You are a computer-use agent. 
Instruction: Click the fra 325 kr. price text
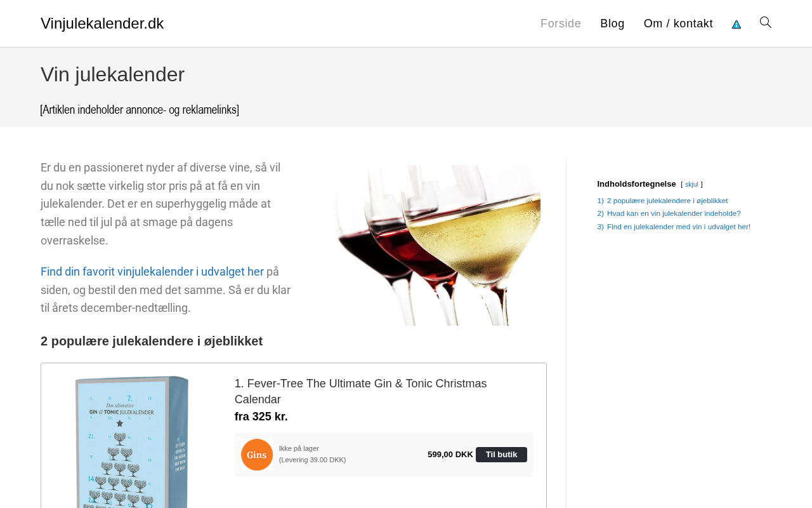261,417
